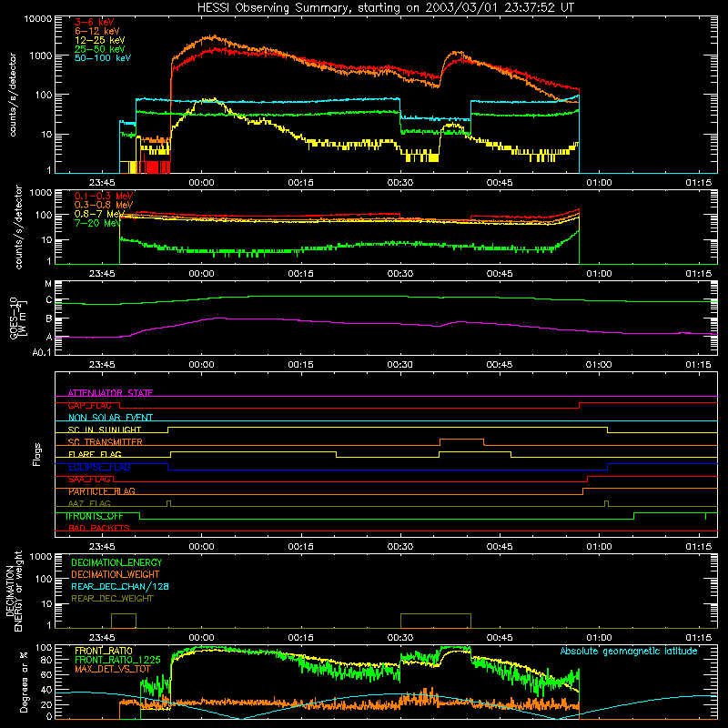The height and width of the screenshot is (728, 728).
Task: Select the AAZ_FLAG label
Action: [89, 504]
